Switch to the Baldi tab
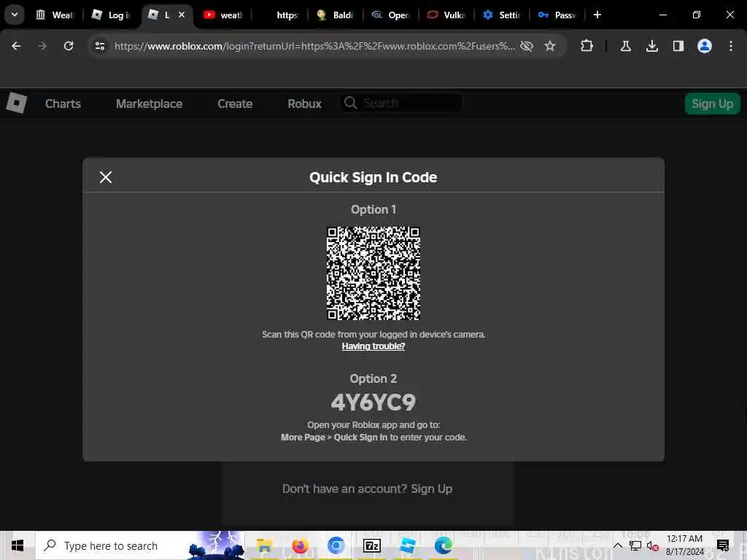The height and width of the screenshot is (560, 747). [x=335, y=15]
